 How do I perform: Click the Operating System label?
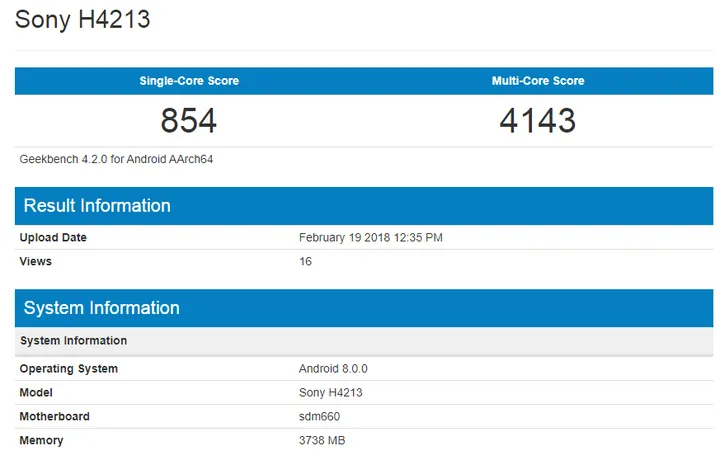click(x=69, y=369)
